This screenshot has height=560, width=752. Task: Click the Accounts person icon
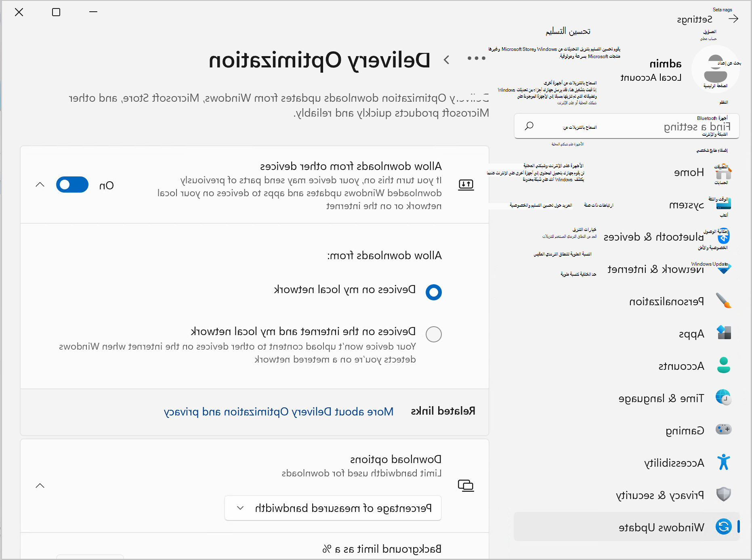pyautogui.click(x=723, y=365)
